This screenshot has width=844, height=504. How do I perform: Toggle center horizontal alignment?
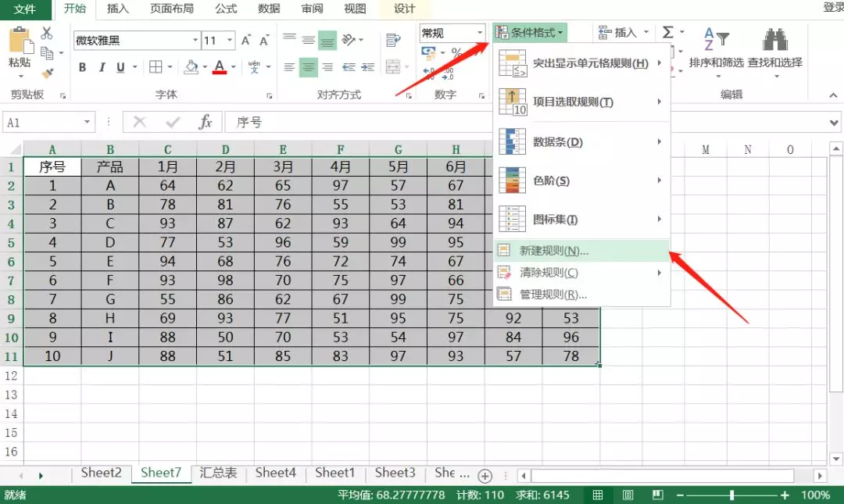(x=309, y=67)
